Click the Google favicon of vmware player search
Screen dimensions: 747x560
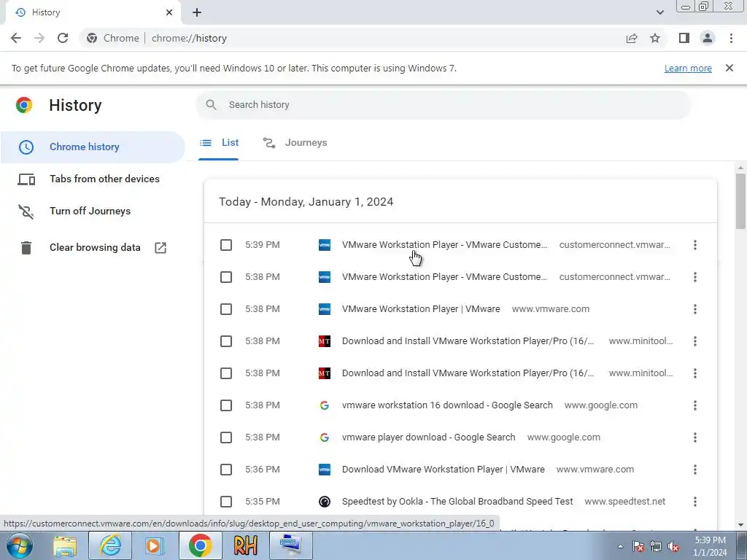pyautogui.click(x=325, y=437)
